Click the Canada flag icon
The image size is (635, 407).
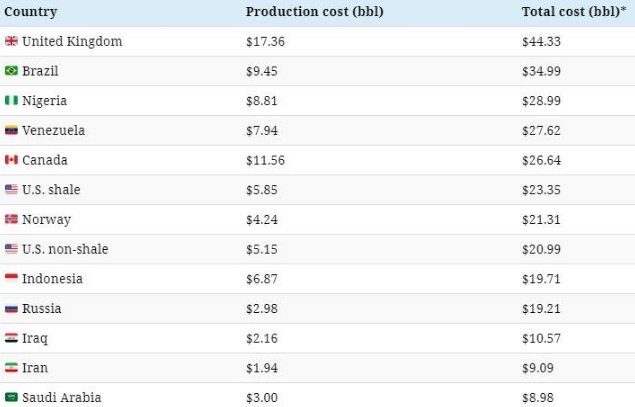(11, 160)
